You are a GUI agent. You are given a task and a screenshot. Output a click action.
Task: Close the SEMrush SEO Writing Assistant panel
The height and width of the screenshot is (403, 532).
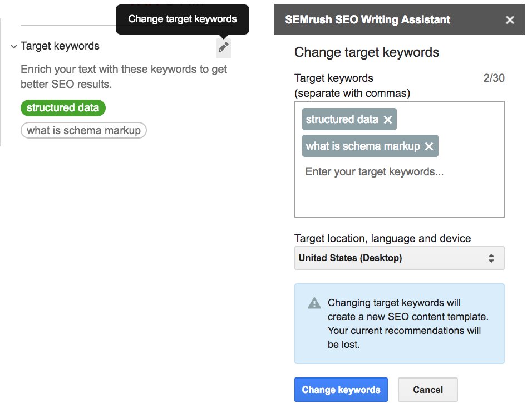pos(510,20)
